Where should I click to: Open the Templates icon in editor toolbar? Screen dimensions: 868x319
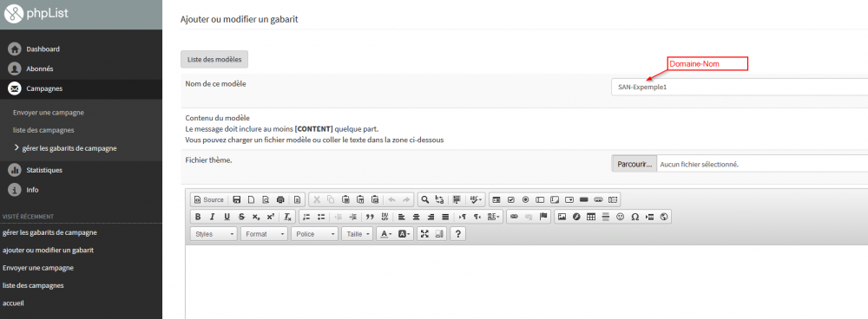[297, 199]
